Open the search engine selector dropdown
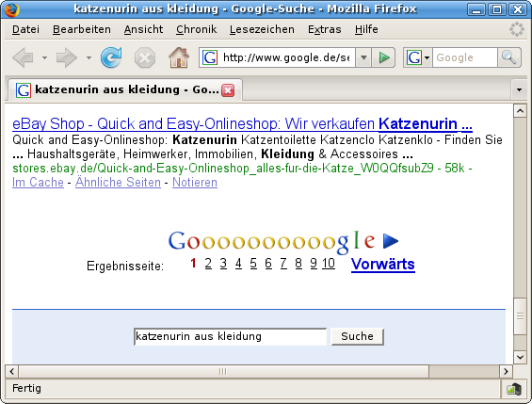The height and width of the screenshot is (404, 532). tap(417, 57)
